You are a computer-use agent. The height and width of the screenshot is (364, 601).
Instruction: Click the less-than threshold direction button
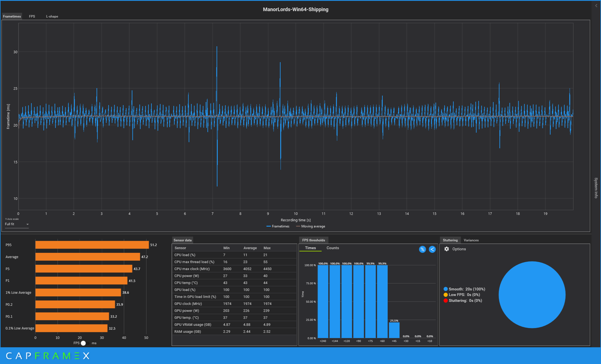click(x=432, y=249)
